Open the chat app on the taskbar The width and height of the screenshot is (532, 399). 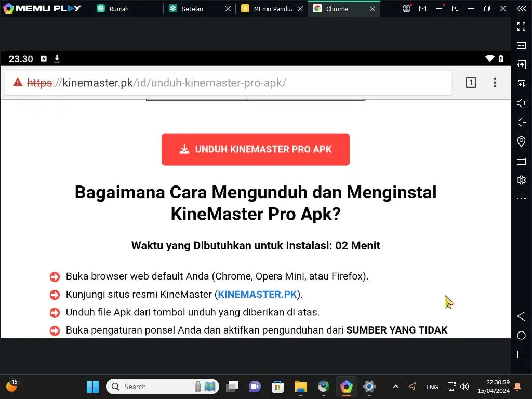[255, 387]
